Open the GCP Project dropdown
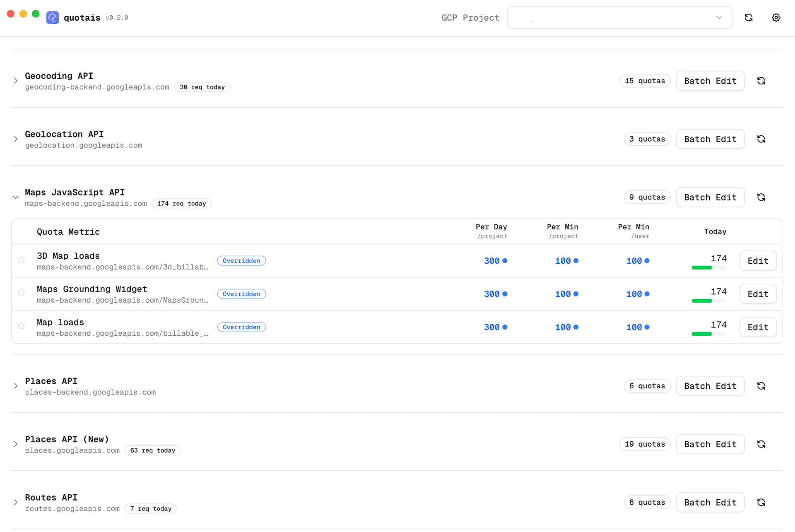The image size is (795, 532). (619, 17)
